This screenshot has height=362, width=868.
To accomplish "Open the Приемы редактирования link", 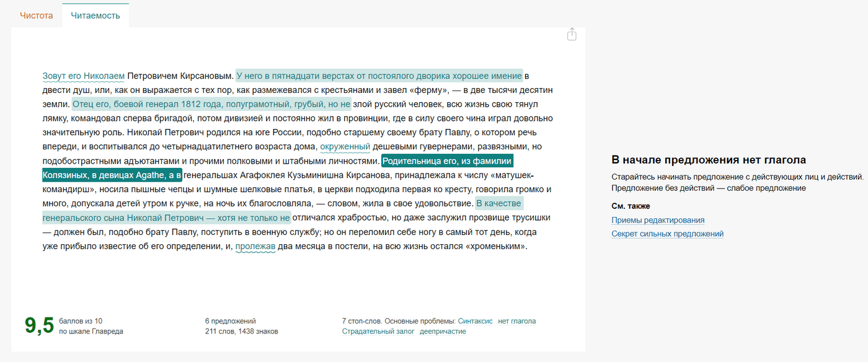I will point(658,220).
